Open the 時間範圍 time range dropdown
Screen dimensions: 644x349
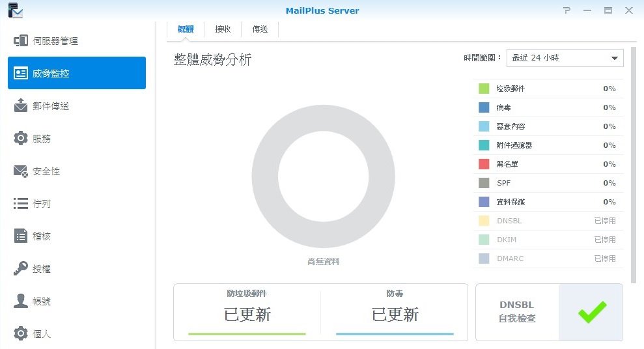coord(565,58)
